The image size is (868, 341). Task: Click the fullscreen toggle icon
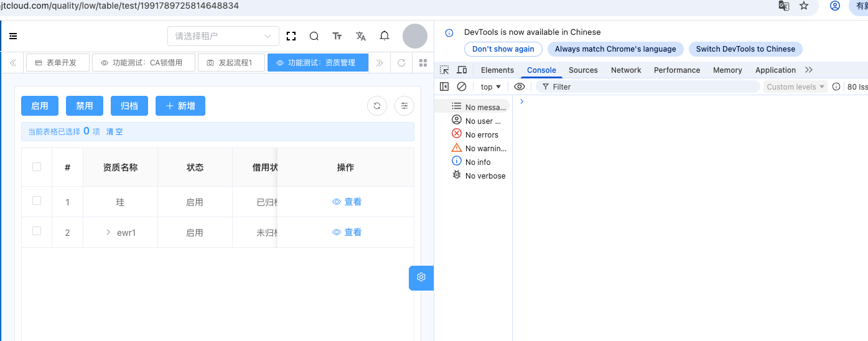tap(291, 36)
